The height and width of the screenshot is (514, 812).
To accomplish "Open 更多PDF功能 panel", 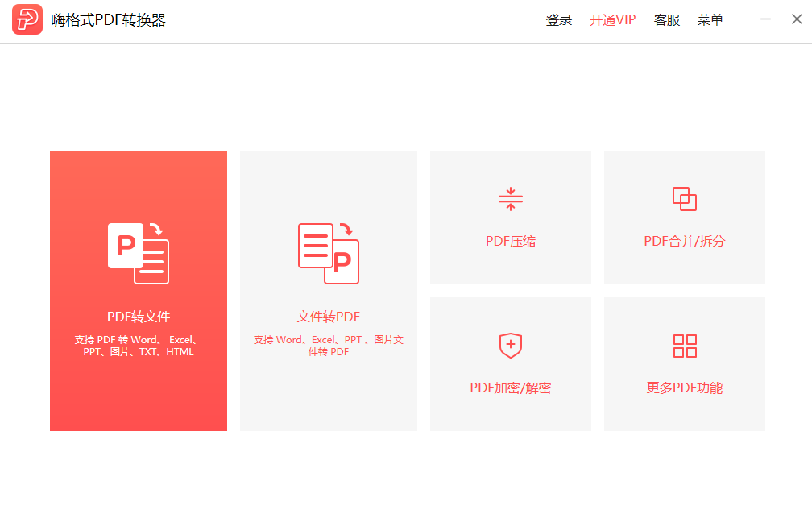I will [x=684, y=363].
